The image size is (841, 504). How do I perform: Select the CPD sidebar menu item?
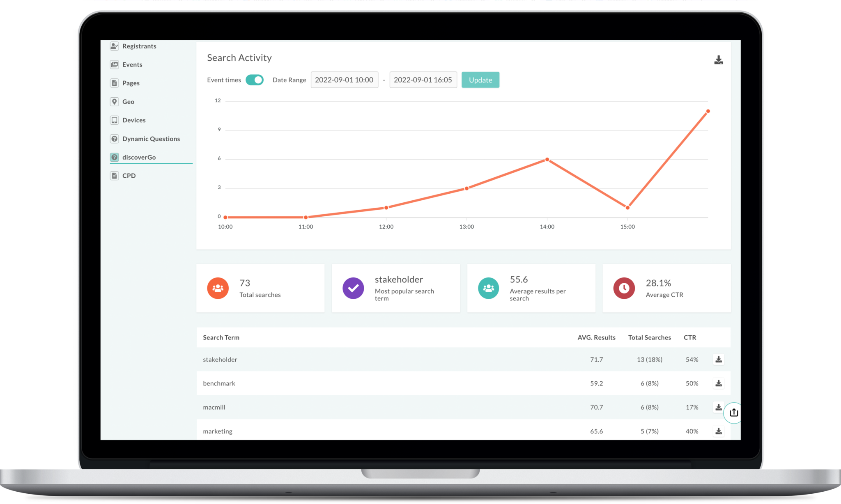129,175
